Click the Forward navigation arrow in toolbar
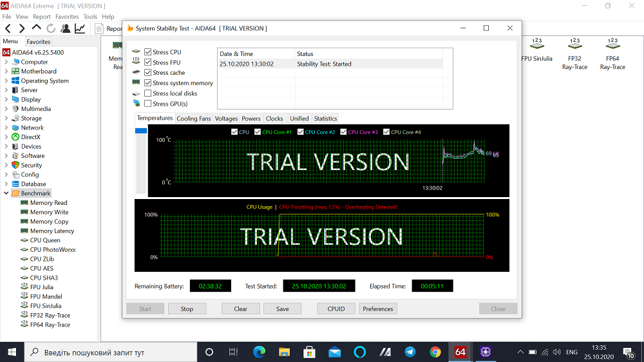Image resolution: width=644 pixels, height=362 pixels. (x=22, y=28)
